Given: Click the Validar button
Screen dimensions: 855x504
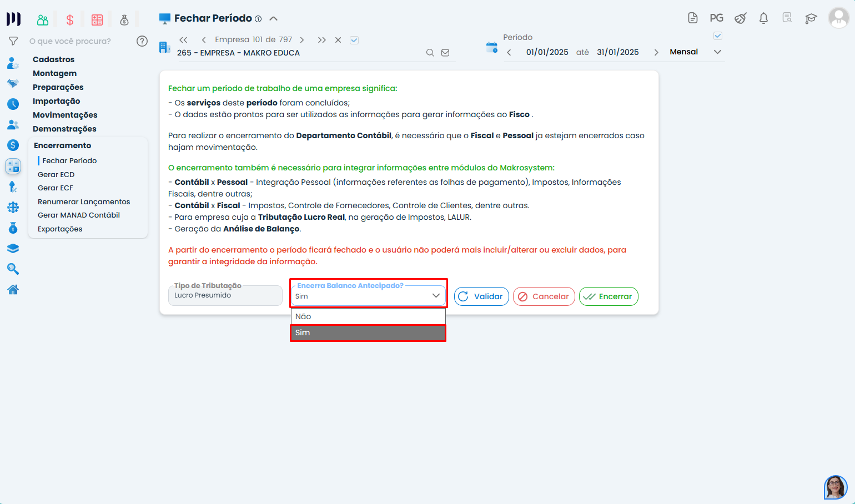Looking at the screenshot, I should pyautogui.click(x=481, y=296).
